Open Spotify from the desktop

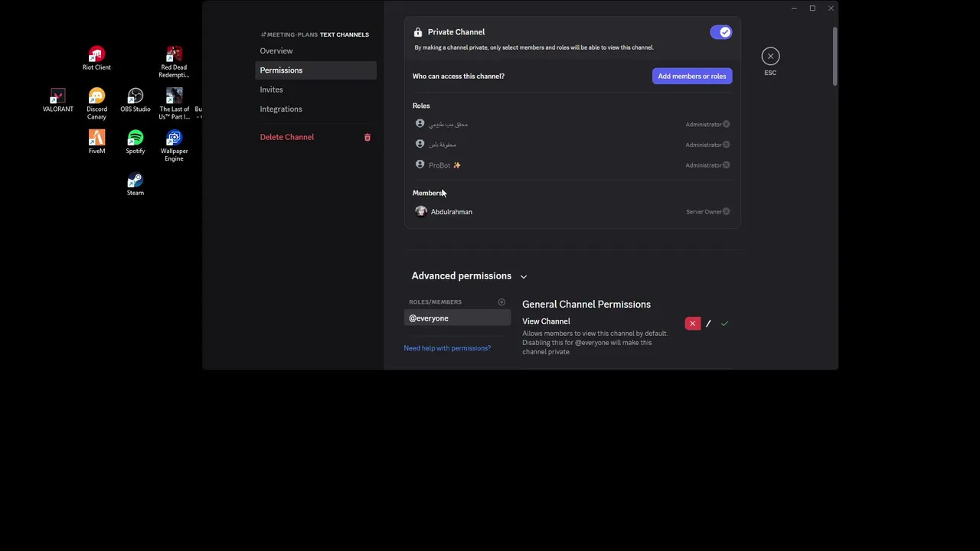[136, 139]
